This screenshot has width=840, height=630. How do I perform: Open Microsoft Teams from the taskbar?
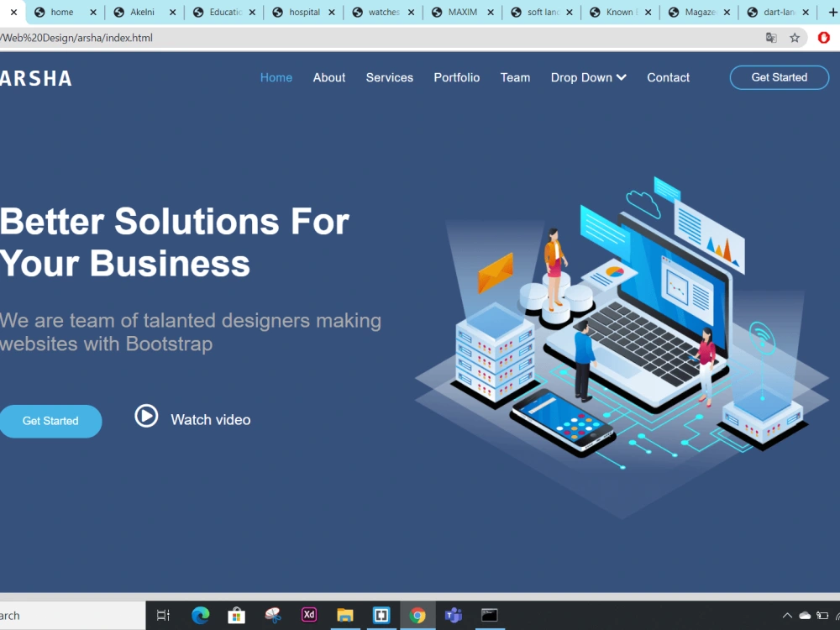coord(453,615)
